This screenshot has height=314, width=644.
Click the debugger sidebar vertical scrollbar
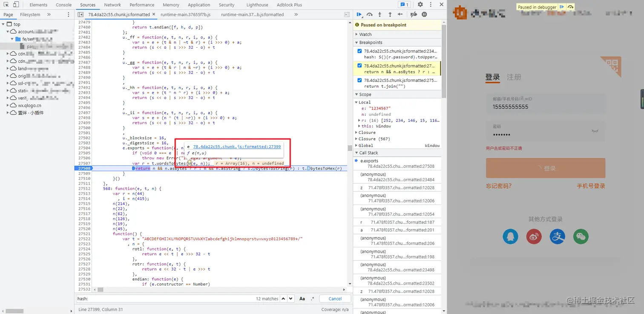pos(444,62)
